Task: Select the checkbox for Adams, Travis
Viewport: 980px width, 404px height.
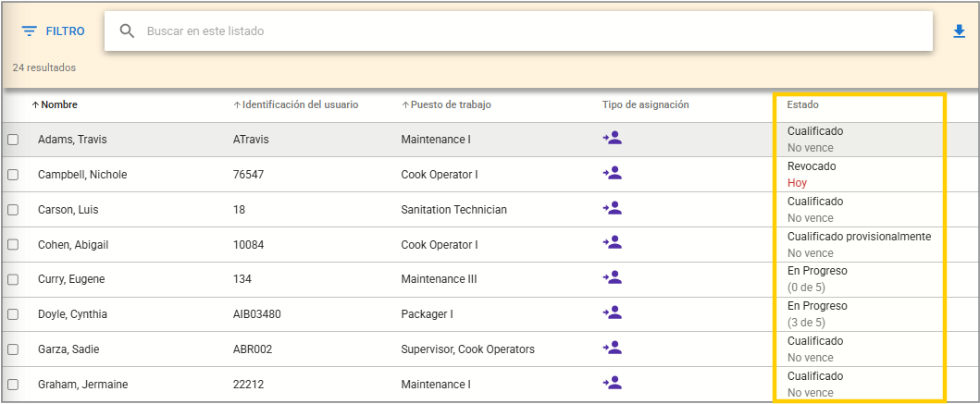Action: coord(13,140)
